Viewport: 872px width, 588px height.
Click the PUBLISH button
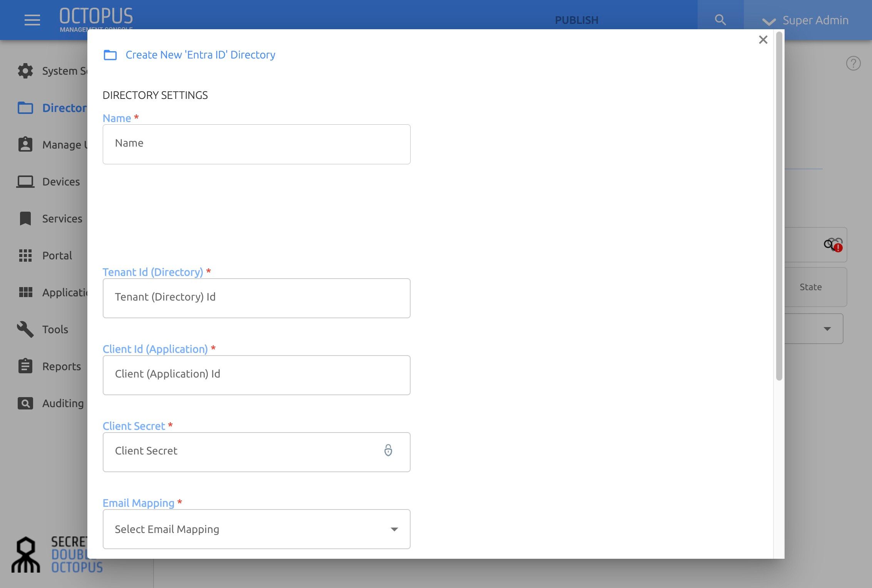coord(576,20)
